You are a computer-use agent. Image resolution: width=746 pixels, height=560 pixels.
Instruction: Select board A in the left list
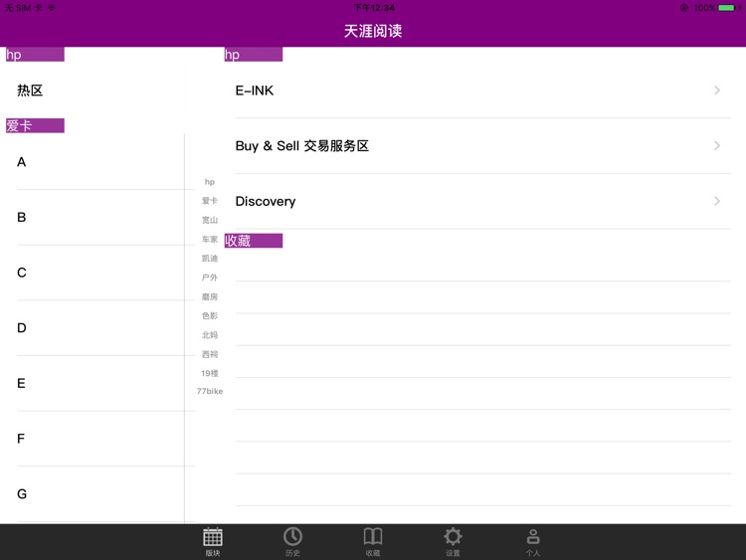click(22, 162)
